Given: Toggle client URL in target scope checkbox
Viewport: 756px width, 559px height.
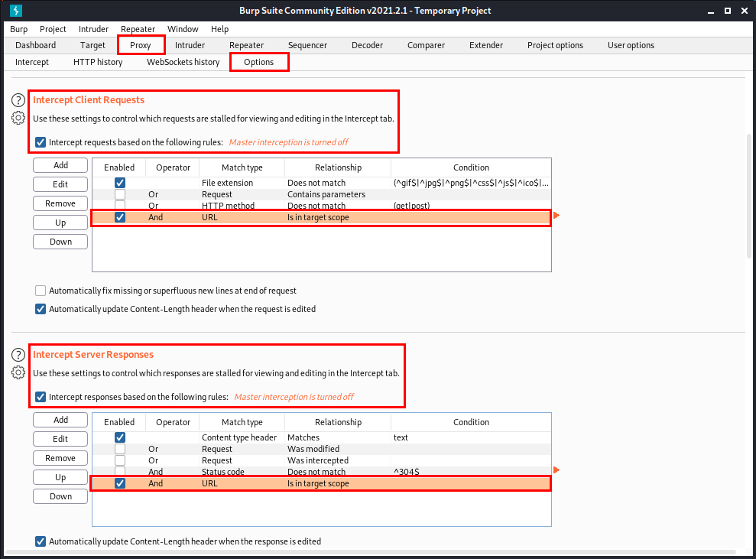Looking at the screenshot, I should (x=120, y=217).
